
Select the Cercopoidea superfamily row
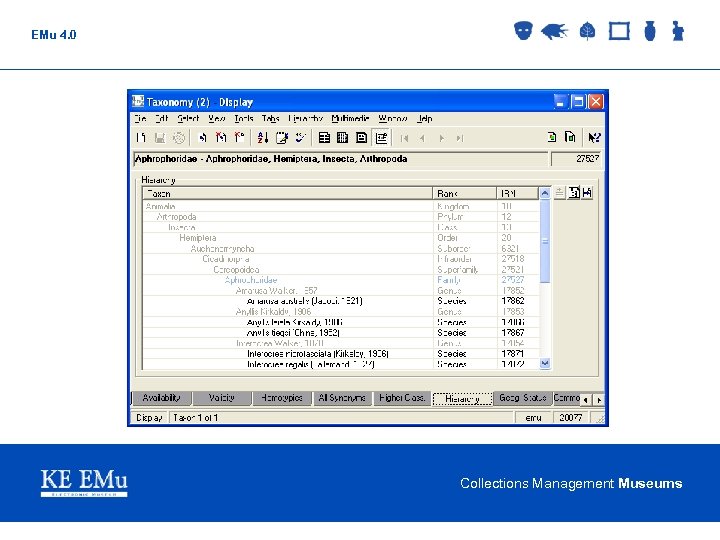pos(341,270)
